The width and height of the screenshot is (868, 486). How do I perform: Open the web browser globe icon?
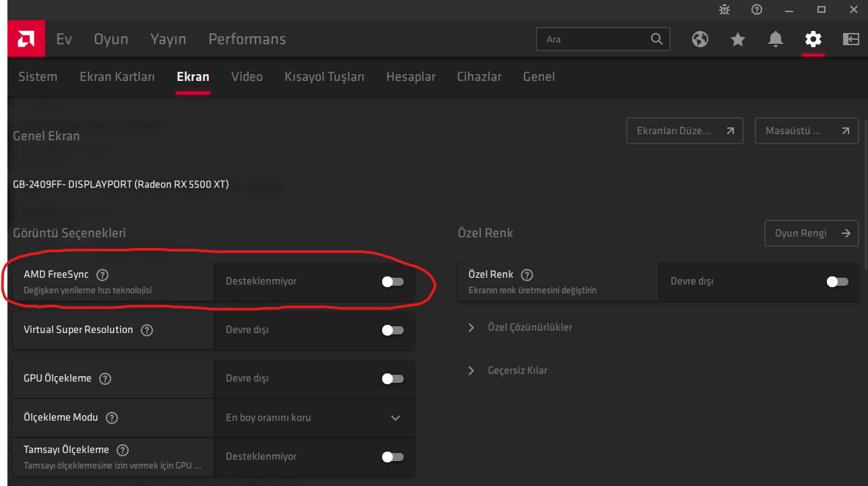700,39
